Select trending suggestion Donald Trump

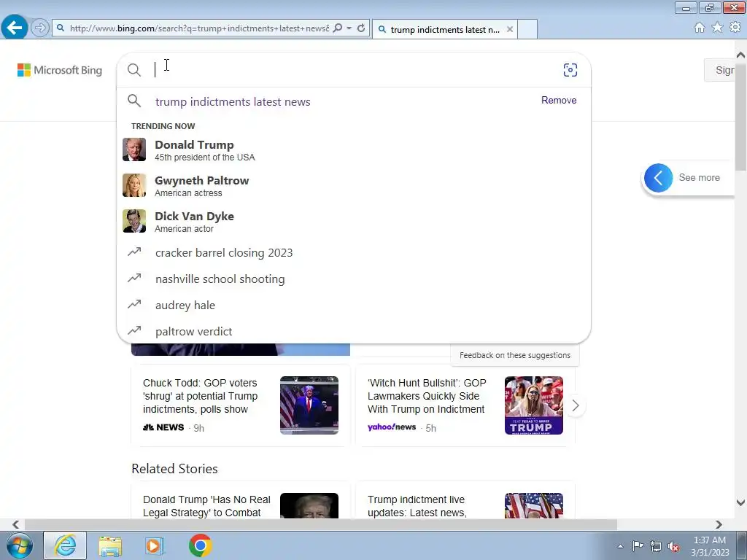[354, 150]
